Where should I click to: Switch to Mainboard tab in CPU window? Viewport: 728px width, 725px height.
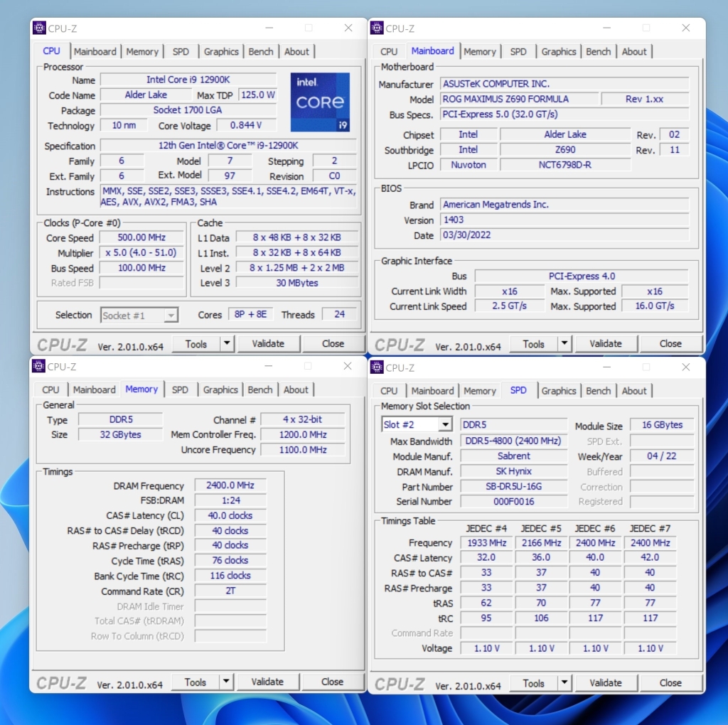coord(95,51)
